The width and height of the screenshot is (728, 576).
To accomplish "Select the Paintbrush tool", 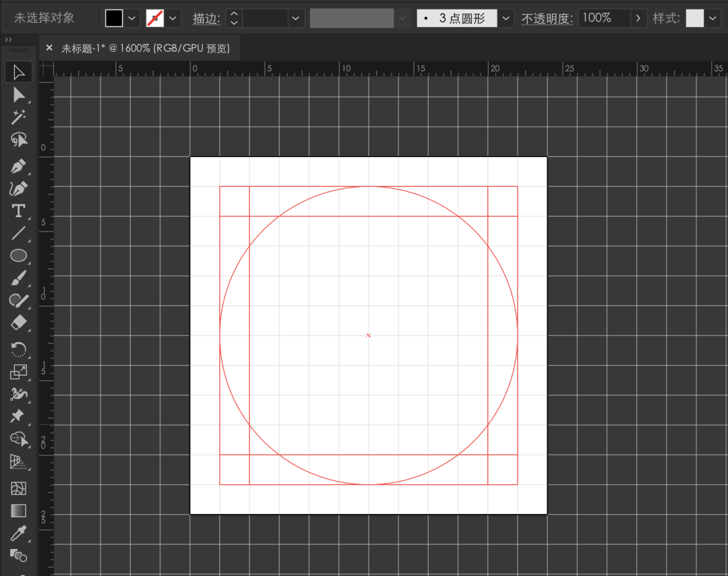I will 19,278.
